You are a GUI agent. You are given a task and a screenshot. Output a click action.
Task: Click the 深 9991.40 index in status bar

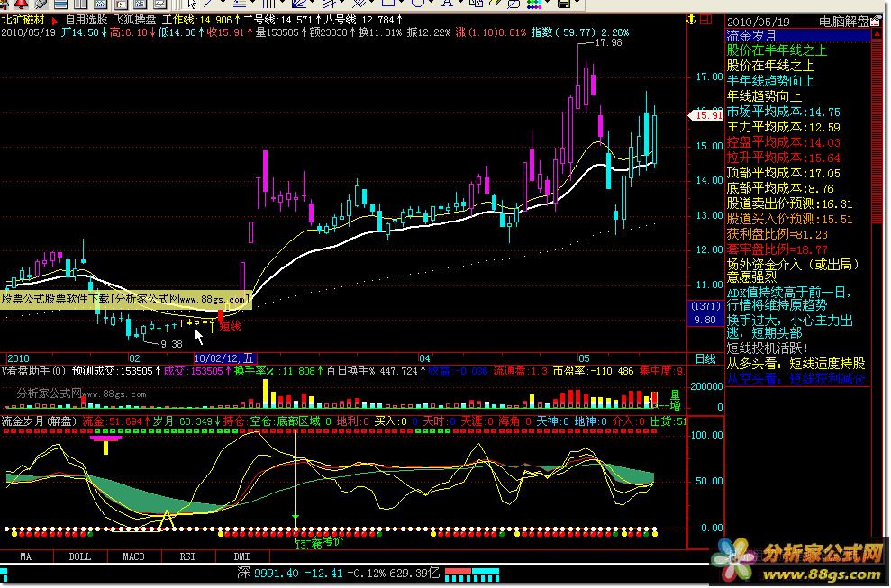tap(268, 574)
